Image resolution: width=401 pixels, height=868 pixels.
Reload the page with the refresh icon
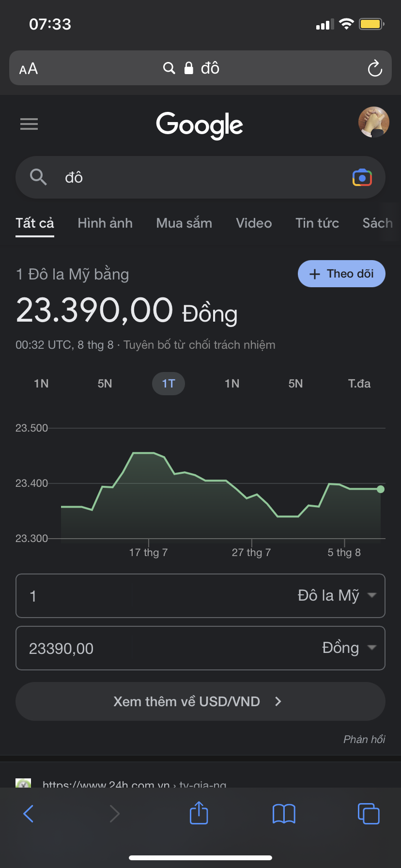tap(375, 68)
